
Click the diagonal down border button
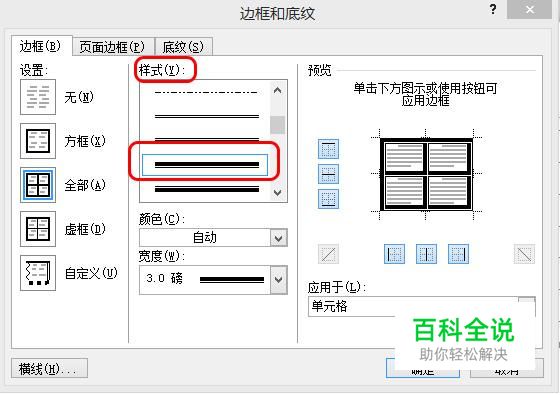point(524,254)
